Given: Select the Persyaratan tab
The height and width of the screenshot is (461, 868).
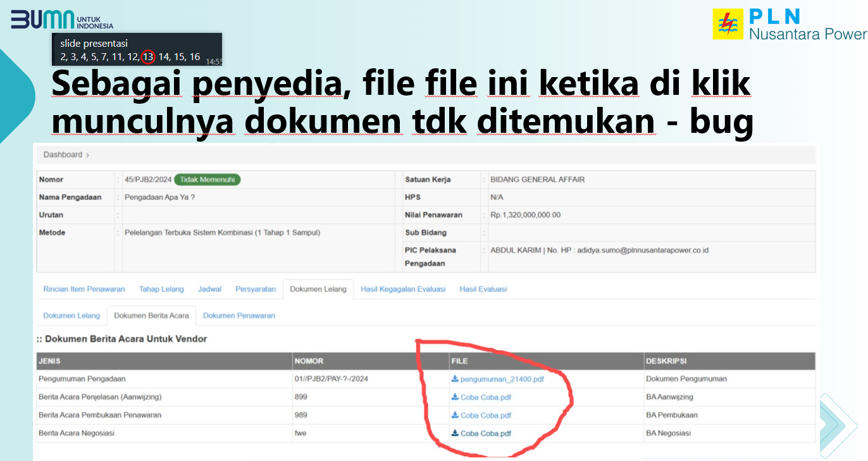Looking at the screenshot, I should (256, 289).
